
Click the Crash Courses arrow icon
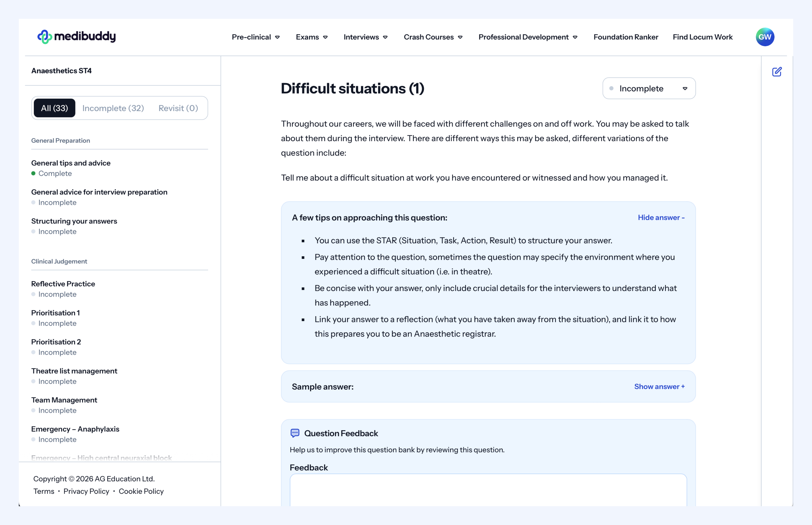pos(460,37)
